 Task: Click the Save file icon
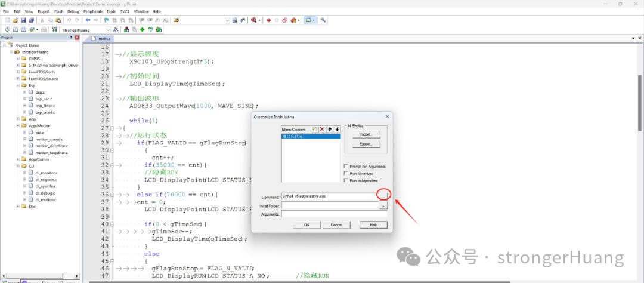pos(23,20)
